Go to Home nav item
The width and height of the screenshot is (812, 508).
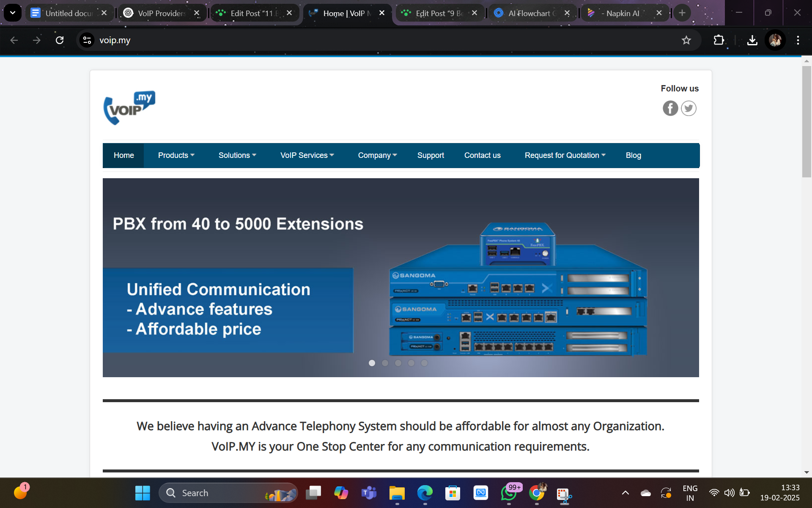coord(123,155)
